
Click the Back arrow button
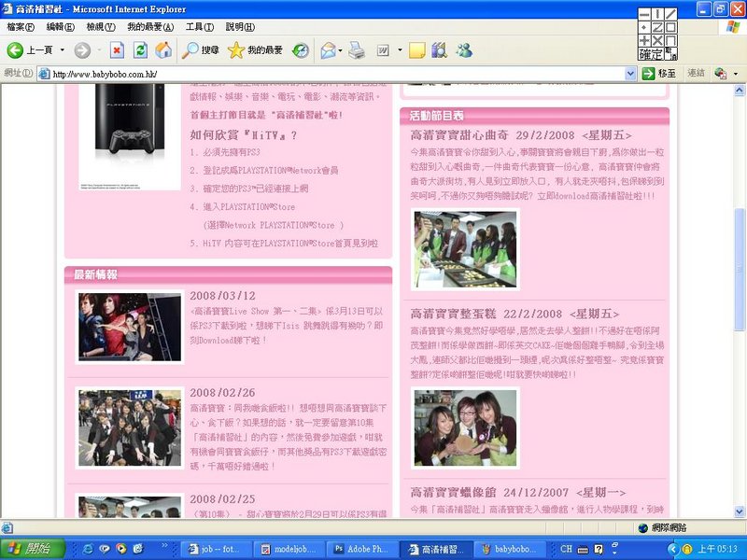click(16, 49)
